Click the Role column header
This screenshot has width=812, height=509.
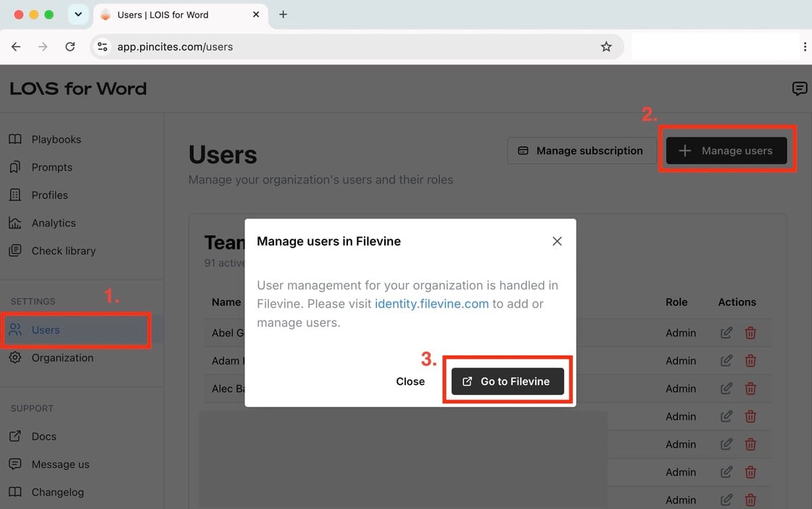(x=676, y=302)
